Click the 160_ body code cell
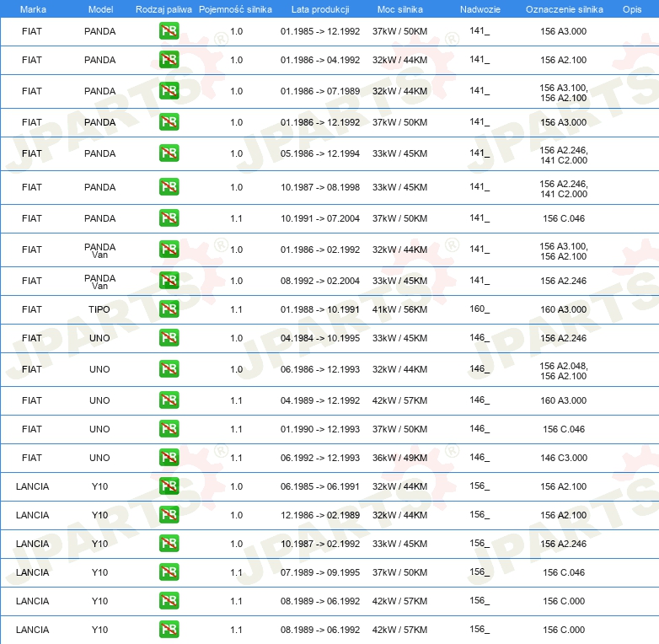Image resolution: width=659 pixels, height=644 pixels. 480,309
